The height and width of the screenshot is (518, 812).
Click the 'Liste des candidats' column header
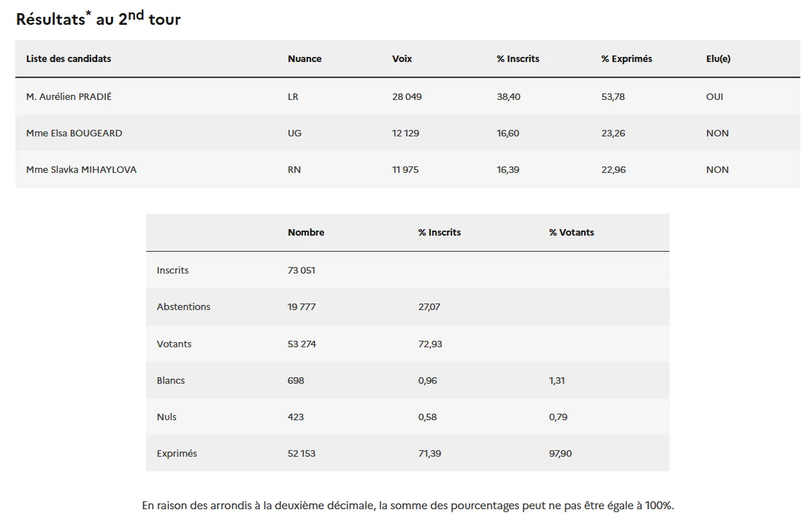69,59
